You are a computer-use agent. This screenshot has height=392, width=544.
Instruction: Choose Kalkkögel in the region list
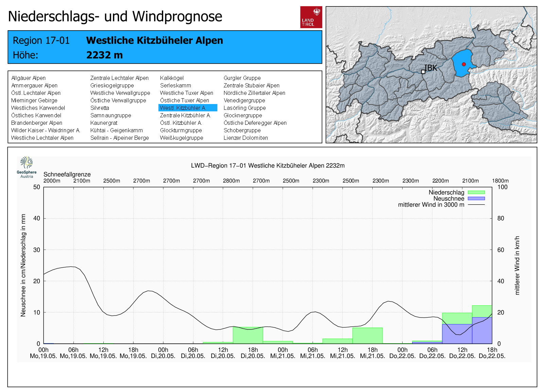(x=172, y=78)
